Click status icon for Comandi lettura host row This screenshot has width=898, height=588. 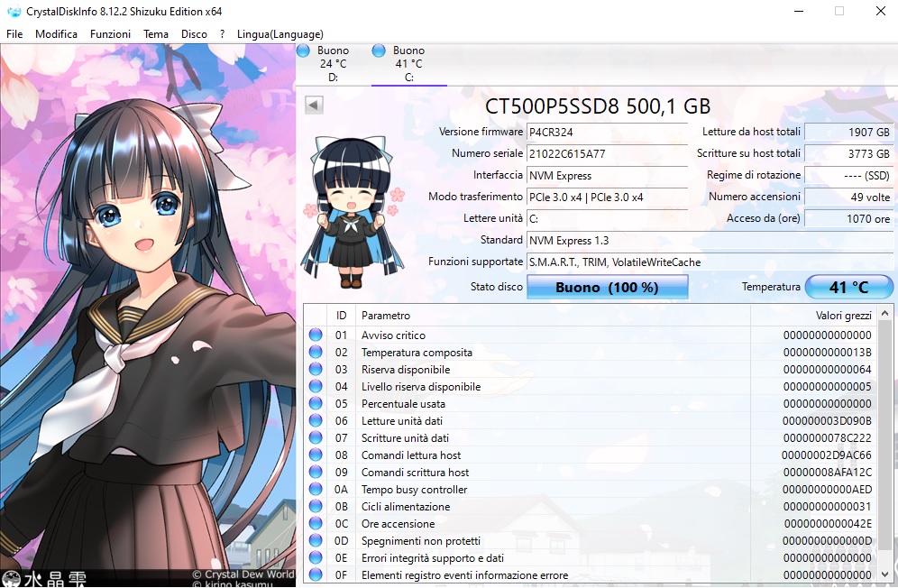316,455
